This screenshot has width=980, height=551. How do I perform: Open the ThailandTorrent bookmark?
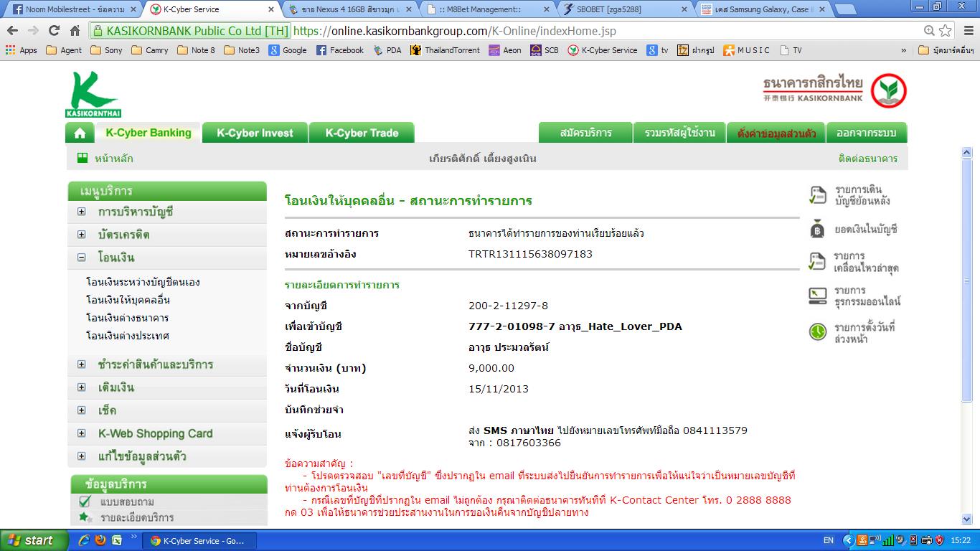pos(446,50)
